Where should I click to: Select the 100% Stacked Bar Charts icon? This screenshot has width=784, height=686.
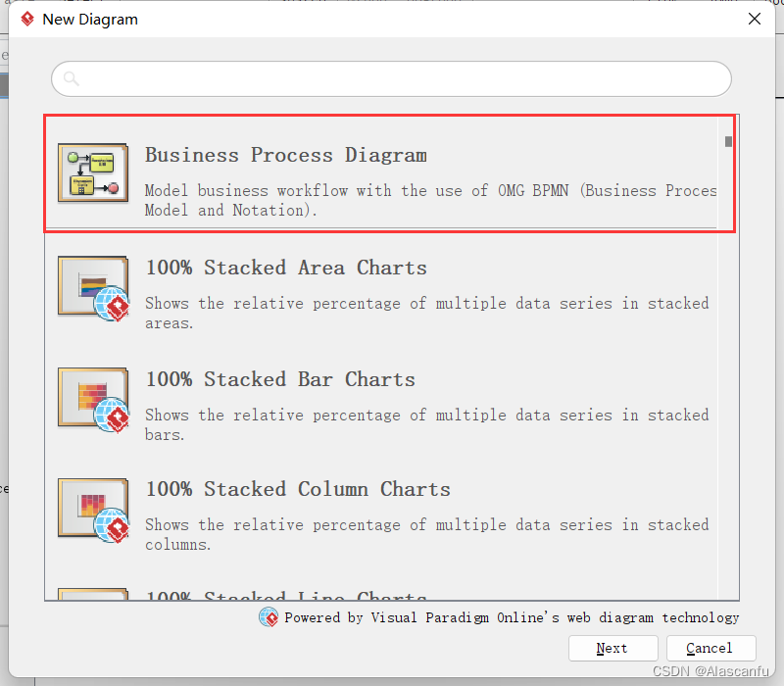point(93,400)
